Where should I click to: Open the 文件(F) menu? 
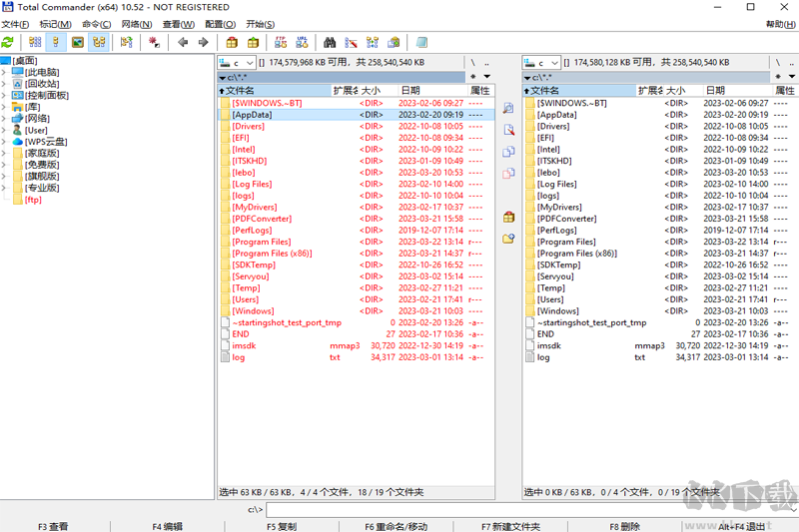(x=15, y=24)
